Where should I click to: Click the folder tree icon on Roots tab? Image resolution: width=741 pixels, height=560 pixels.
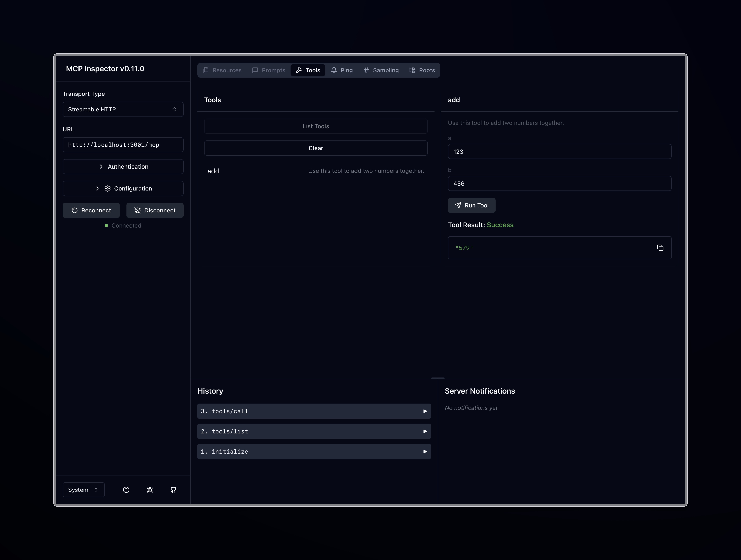click(x=412, y=70)
